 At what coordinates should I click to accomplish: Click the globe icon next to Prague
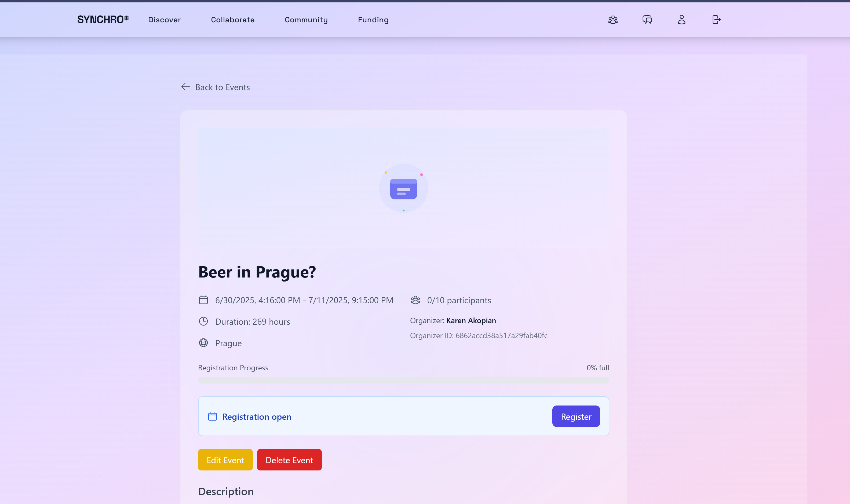(203, 343)
